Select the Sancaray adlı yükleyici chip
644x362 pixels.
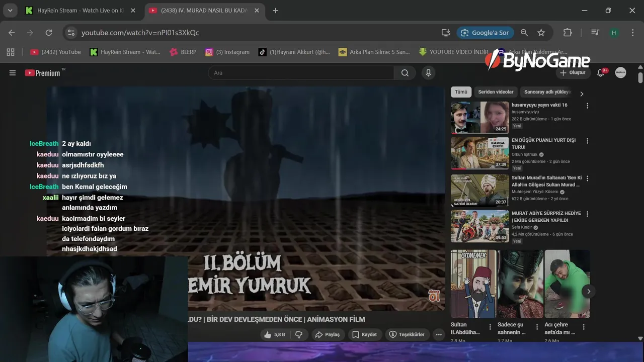547,92
